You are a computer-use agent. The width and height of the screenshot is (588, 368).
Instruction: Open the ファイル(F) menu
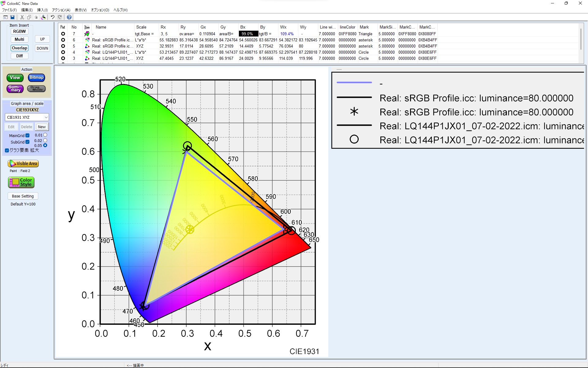[9, 10]
